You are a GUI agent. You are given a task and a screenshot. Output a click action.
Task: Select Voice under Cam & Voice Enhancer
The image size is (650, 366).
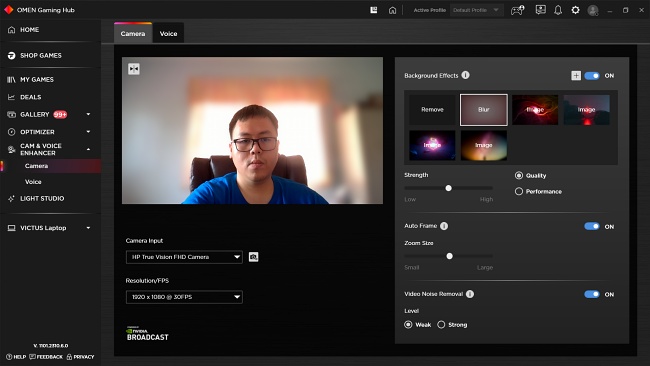[x=33, y=182]
